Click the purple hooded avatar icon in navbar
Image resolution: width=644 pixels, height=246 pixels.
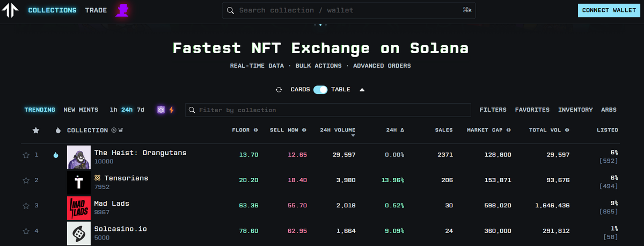pos(122,10)
